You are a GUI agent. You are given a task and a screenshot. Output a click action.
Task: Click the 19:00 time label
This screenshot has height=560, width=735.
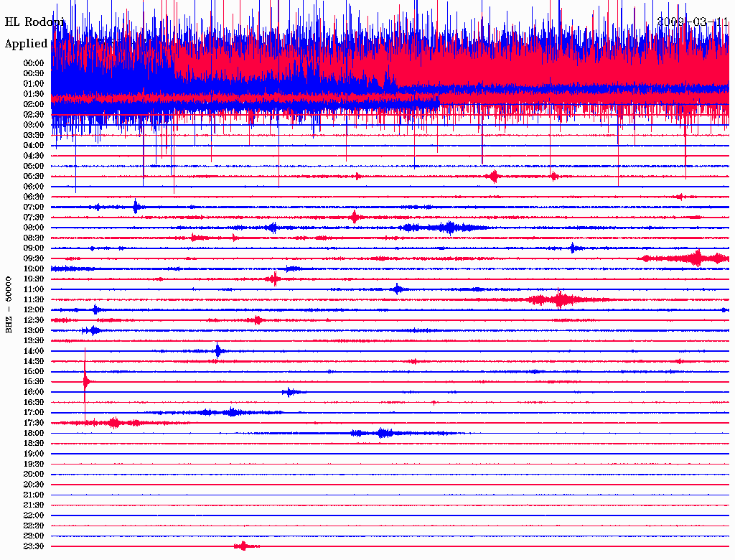pyautogui.click(x=33, y=454)
